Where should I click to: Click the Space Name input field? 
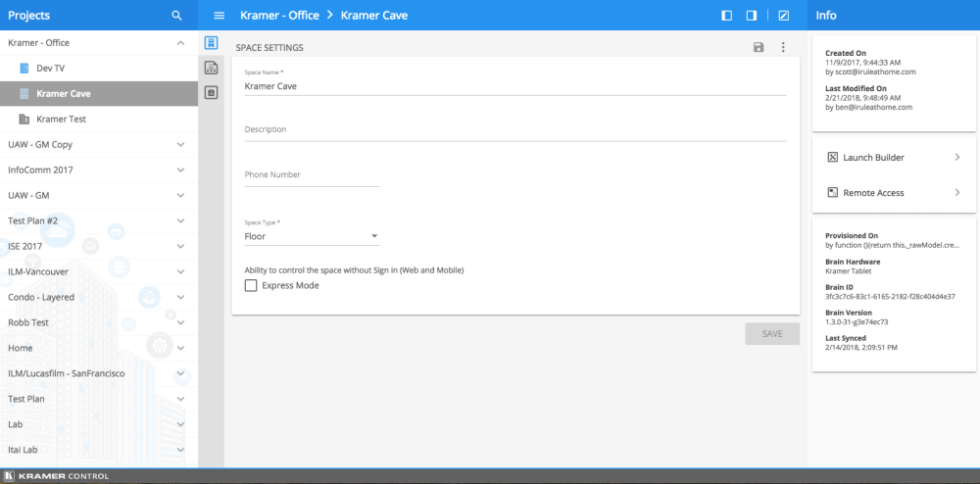[x=515, y=86]
